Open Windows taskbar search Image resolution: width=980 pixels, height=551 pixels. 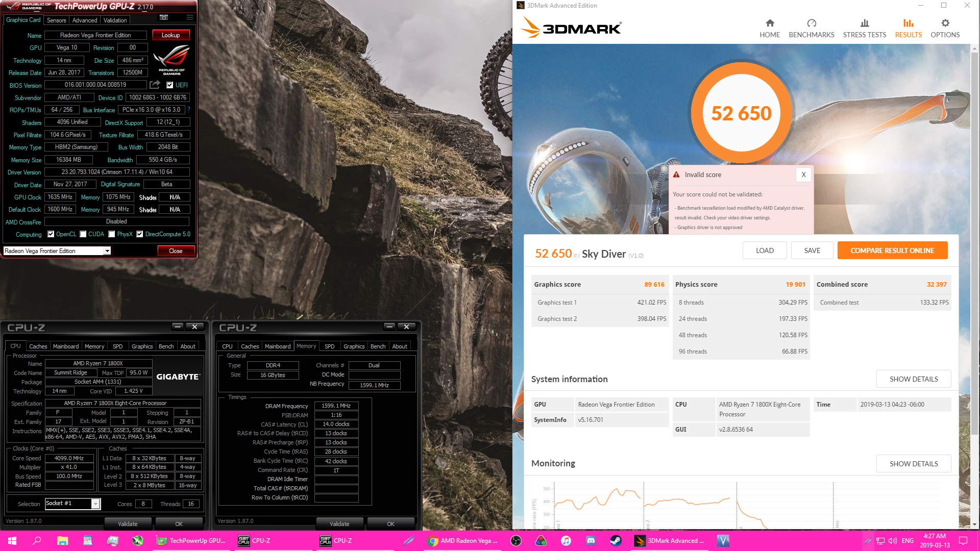(x=37, y=541)
